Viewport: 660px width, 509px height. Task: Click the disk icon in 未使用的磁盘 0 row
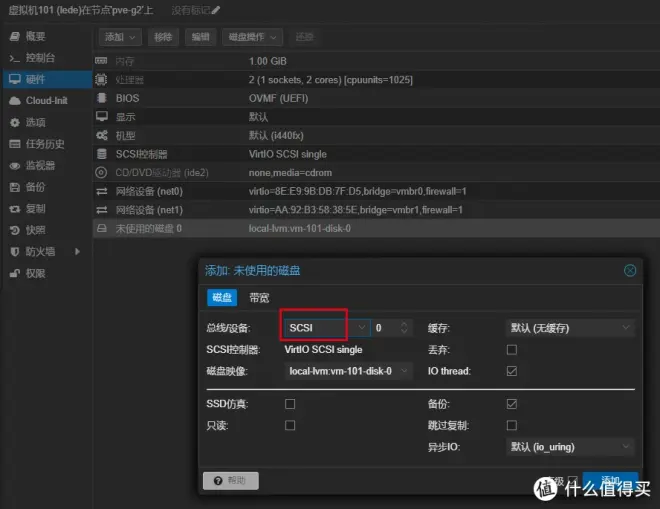coord(101,228)
